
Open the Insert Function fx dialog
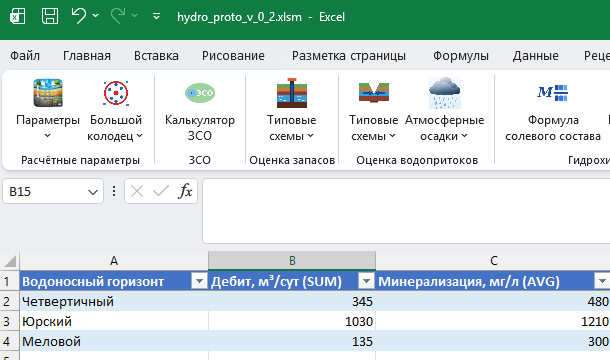pos(185,191)
